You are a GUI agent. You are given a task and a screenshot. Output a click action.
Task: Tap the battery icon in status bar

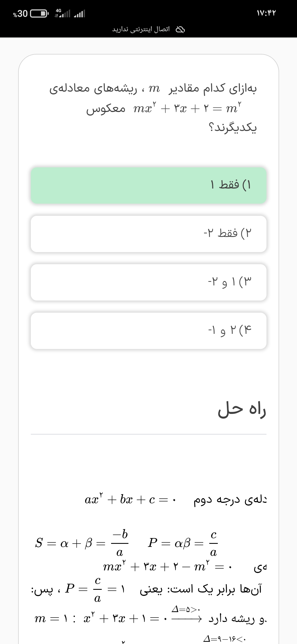[39, 13]
